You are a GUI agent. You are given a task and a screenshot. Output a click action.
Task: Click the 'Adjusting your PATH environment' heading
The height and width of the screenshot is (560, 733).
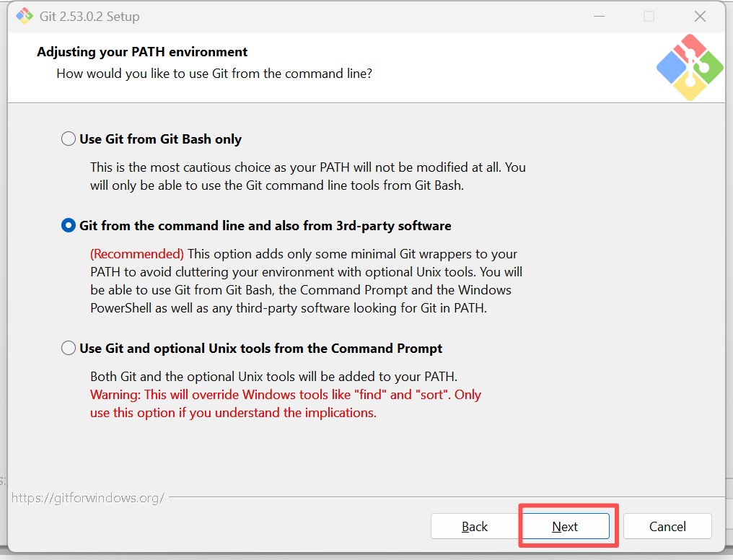[x=142, y=52]
